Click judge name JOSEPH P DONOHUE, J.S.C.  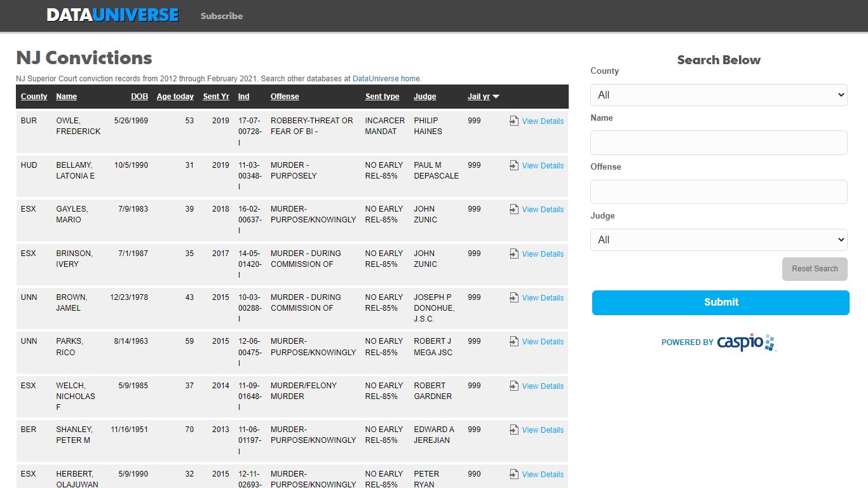[x=434, y=308]
